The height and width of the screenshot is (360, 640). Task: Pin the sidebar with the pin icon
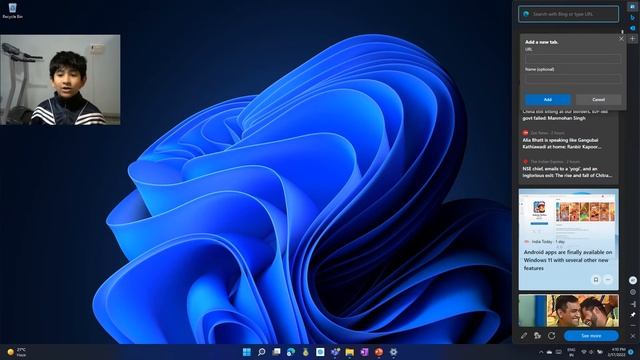point(633,315)
